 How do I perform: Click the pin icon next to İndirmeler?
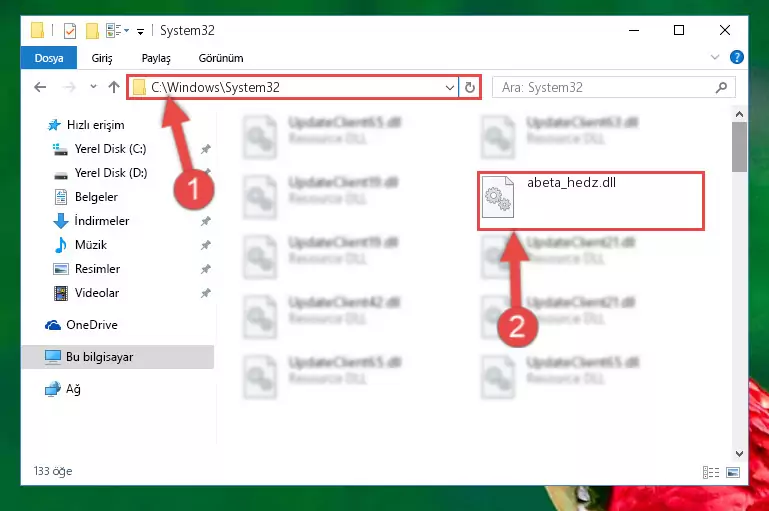pyautogui.click(x=205, y=221)
